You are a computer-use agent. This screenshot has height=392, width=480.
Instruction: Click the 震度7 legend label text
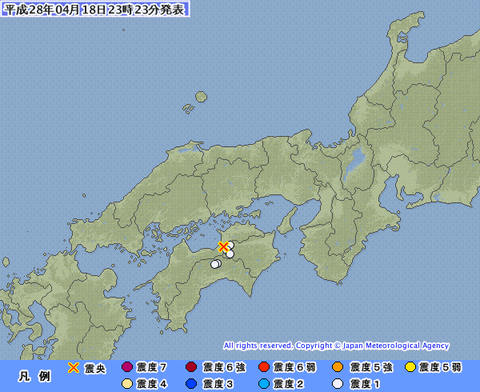tap(151, 368)
